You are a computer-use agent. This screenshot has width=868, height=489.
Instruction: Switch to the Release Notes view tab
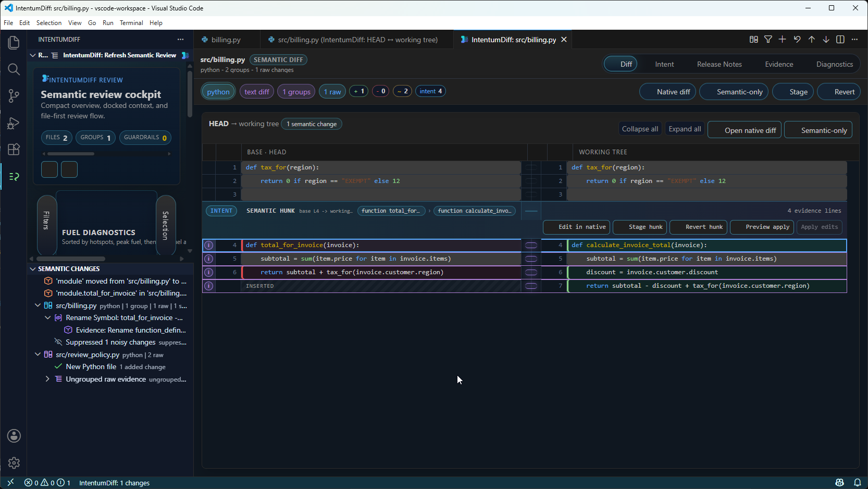(719, 64)
